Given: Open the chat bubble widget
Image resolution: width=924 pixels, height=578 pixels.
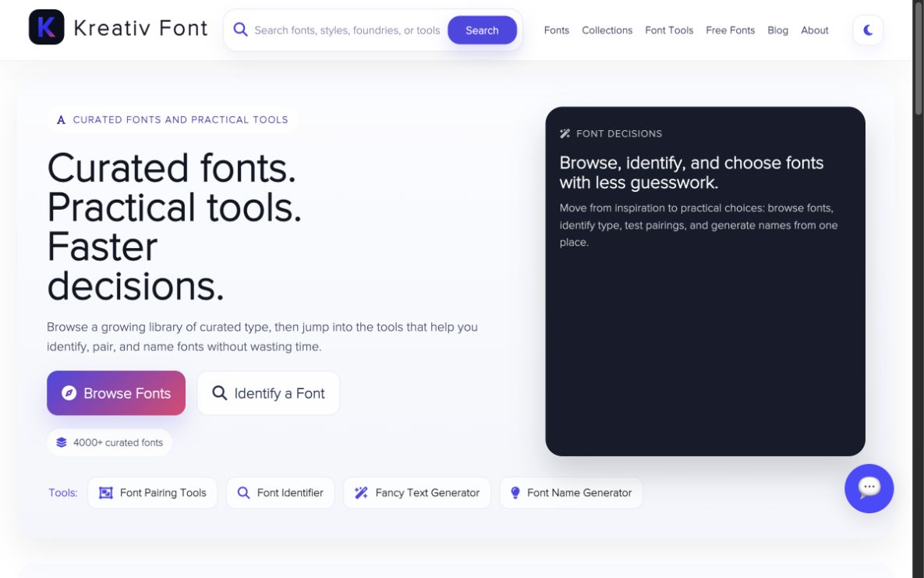Looking at the screenshot, I should point(869,488).
